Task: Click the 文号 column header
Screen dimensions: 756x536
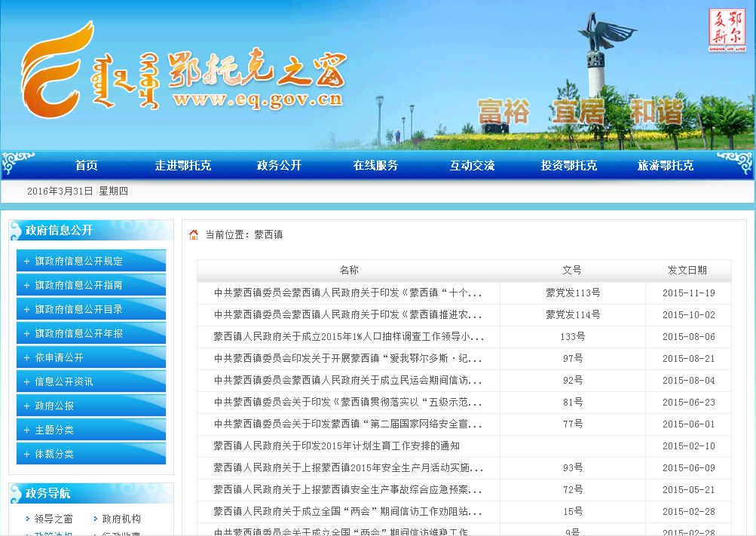Action: tap(572, 271)
